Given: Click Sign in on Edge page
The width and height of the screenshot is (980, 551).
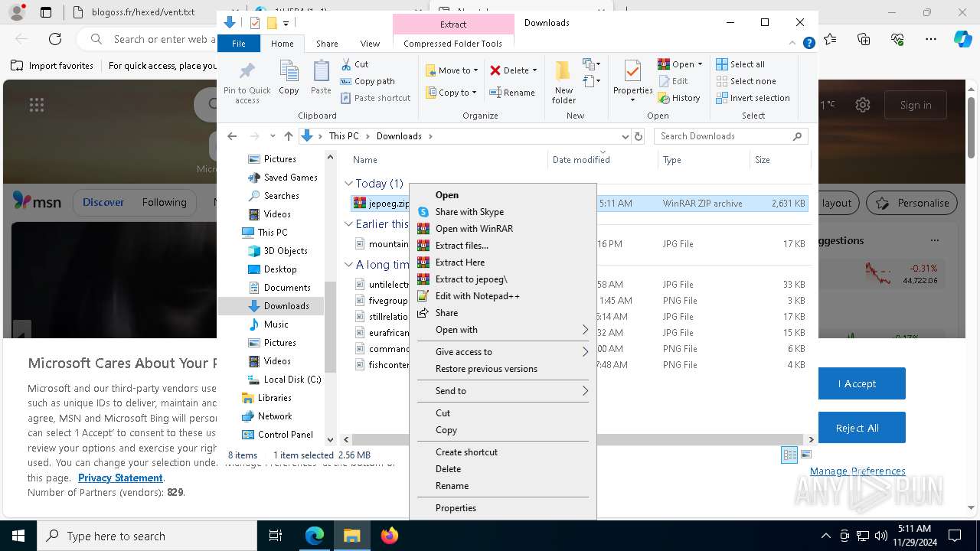Looking at the screenshot, I should [916, 105].
